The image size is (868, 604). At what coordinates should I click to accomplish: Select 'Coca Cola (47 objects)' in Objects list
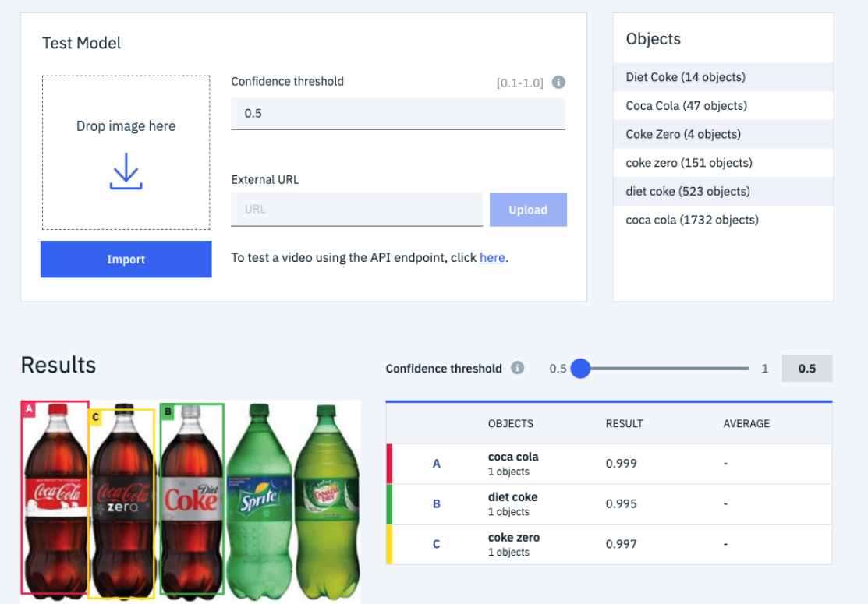pos(723,106)
